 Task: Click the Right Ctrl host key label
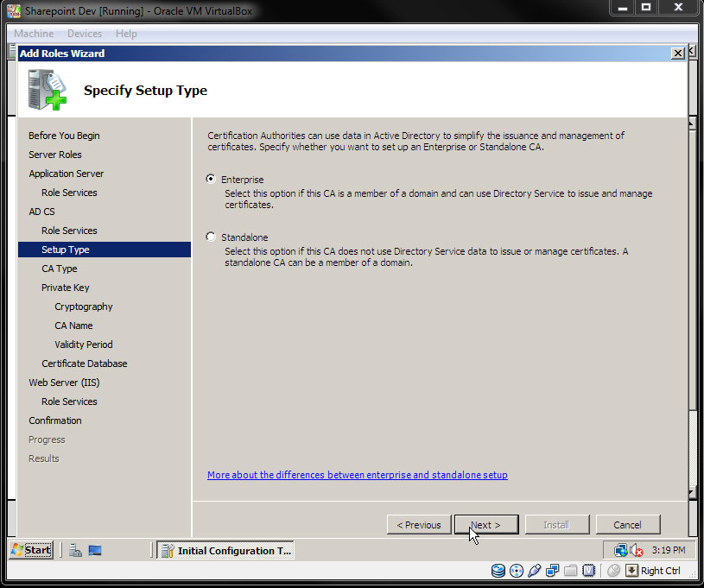pos(661,571)
